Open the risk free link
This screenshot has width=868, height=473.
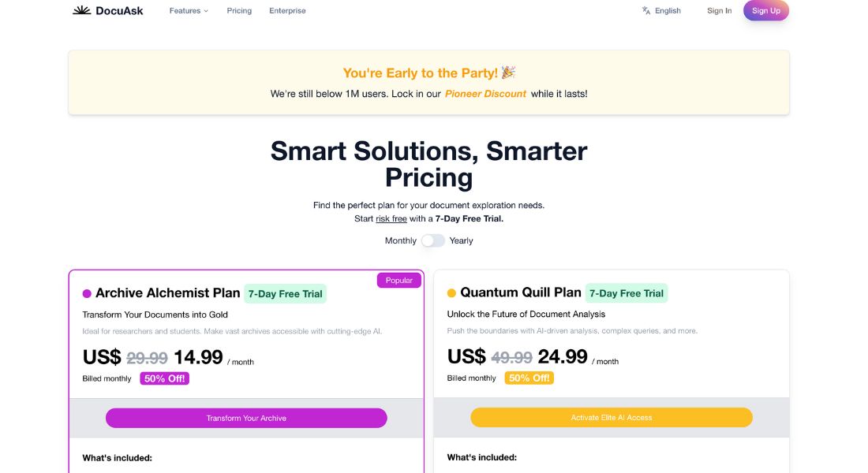pos(391,218)
